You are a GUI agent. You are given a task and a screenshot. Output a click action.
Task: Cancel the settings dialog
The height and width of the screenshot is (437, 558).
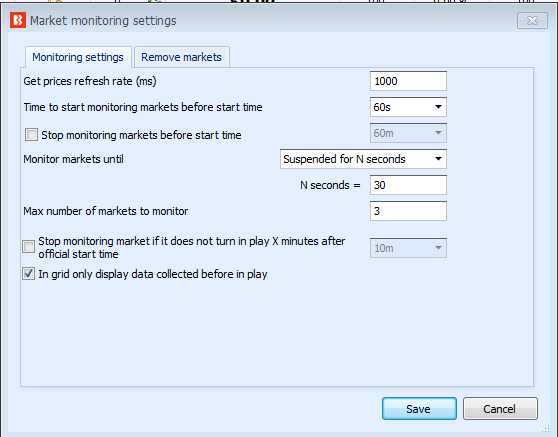pos(500,409)
